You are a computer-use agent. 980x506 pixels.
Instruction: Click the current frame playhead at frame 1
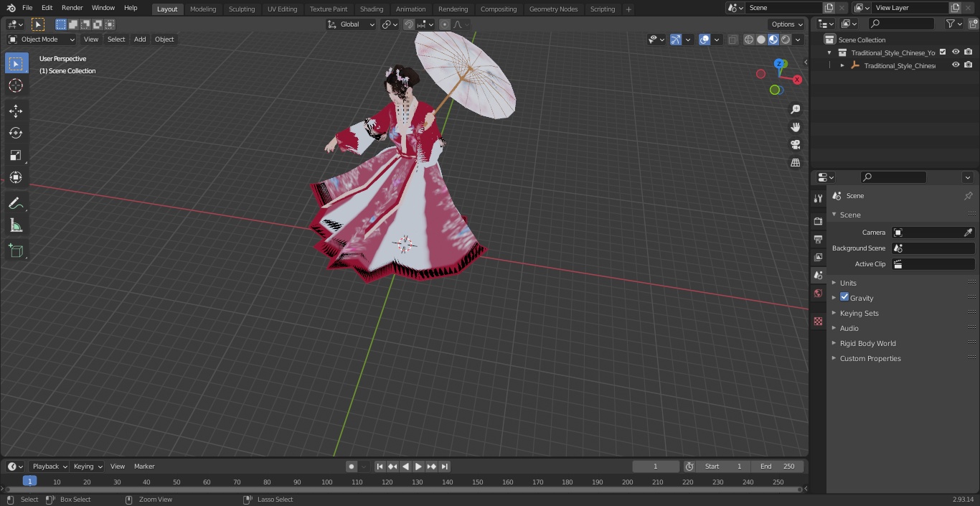click(x=29, y=482)
